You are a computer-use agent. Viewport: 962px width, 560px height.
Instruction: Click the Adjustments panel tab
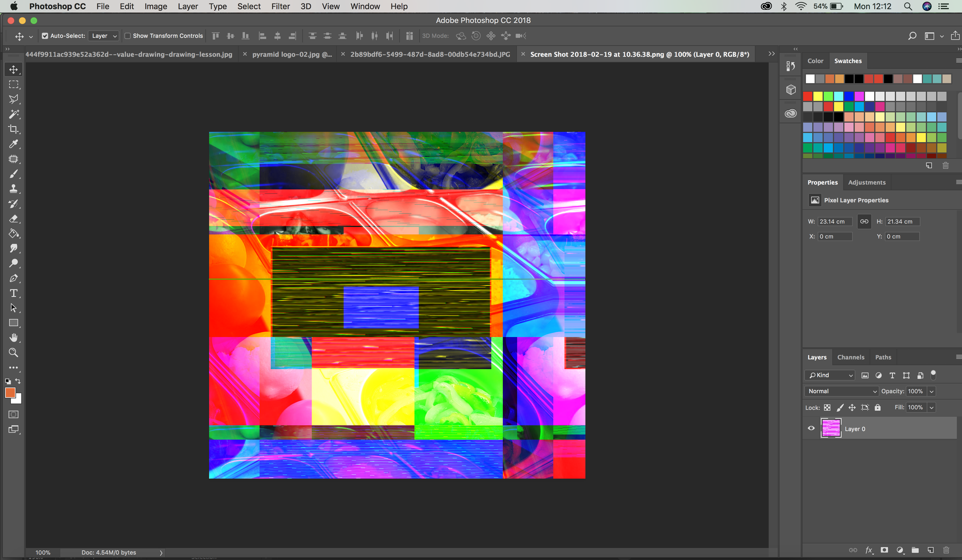pyautogui.click(x=866, y=182)
